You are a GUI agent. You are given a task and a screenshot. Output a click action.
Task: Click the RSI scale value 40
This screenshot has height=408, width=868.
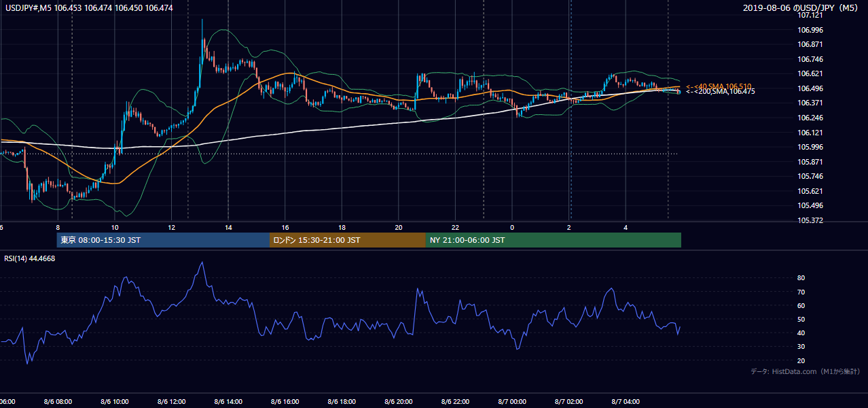[801, 333]
